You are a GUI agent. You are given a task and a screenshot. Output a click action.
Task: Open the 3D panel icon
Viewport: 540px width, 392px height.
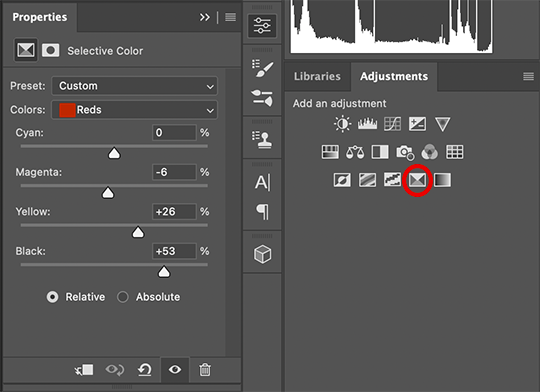point(262,254)
